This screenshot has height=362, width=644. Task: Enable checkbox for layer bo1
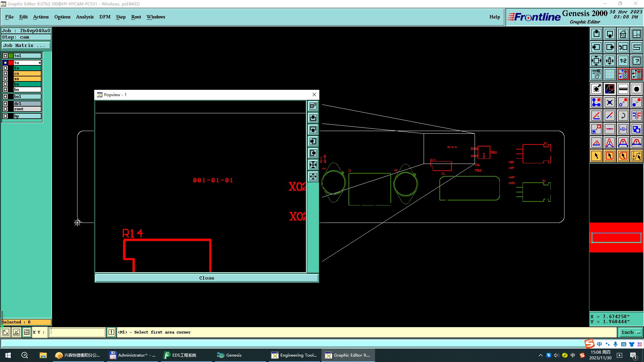tap(5, 97)
